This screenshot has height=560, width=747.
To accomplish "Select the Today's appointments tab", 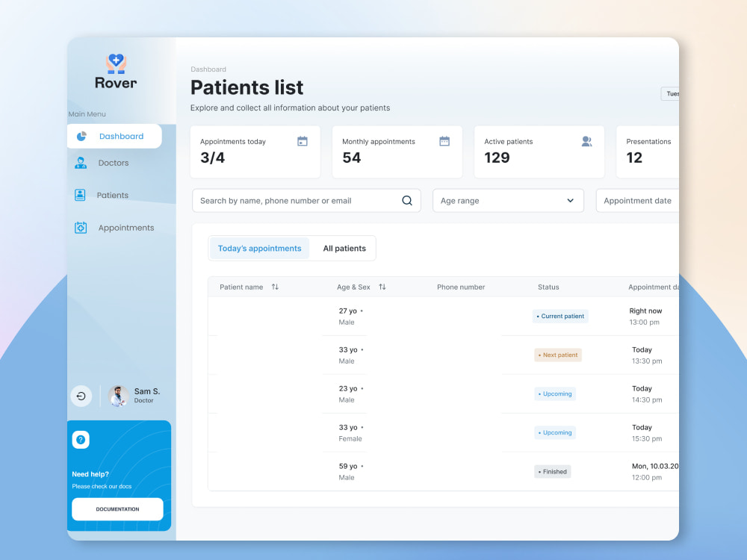I will point(259,248).
